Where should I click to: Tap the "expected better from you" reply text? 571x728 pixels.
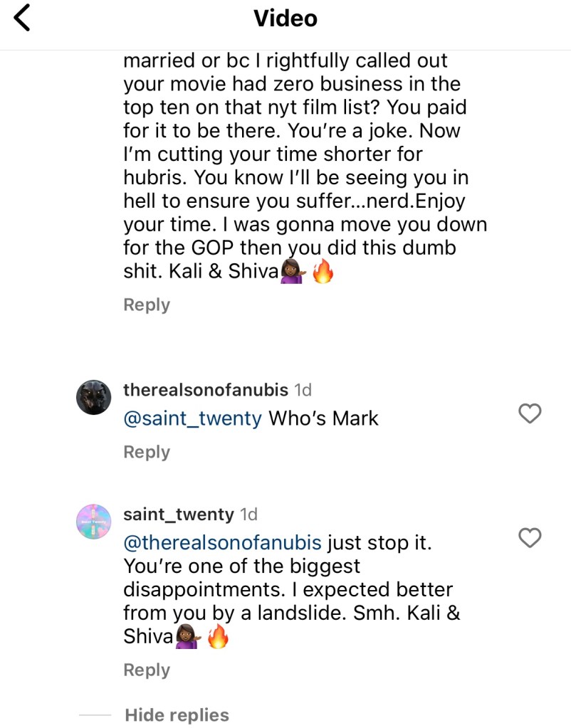pyautogui.click(x=288, y=590)
